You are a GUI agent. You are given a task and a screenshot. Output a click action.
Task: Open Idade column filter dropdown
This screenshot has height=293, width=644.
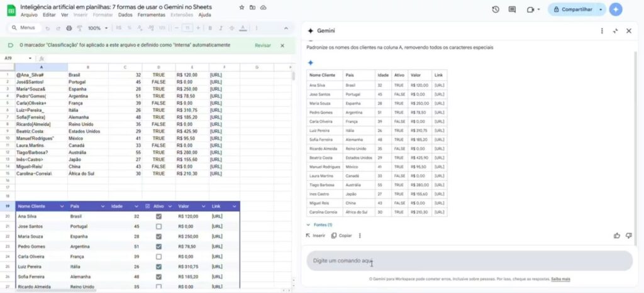pyautogui.click(x=136, y=206)
